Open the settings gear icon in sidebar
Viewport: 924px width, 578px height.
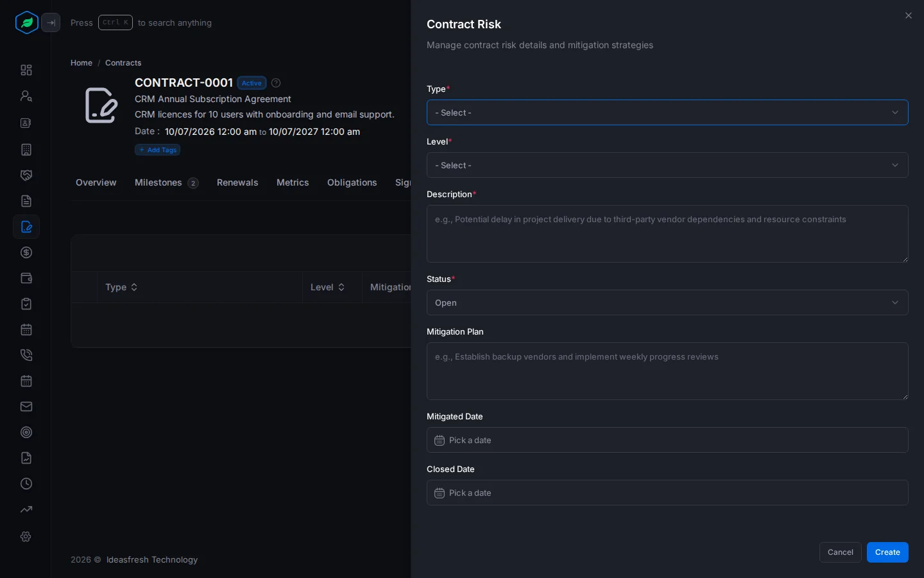coord(26,536)
